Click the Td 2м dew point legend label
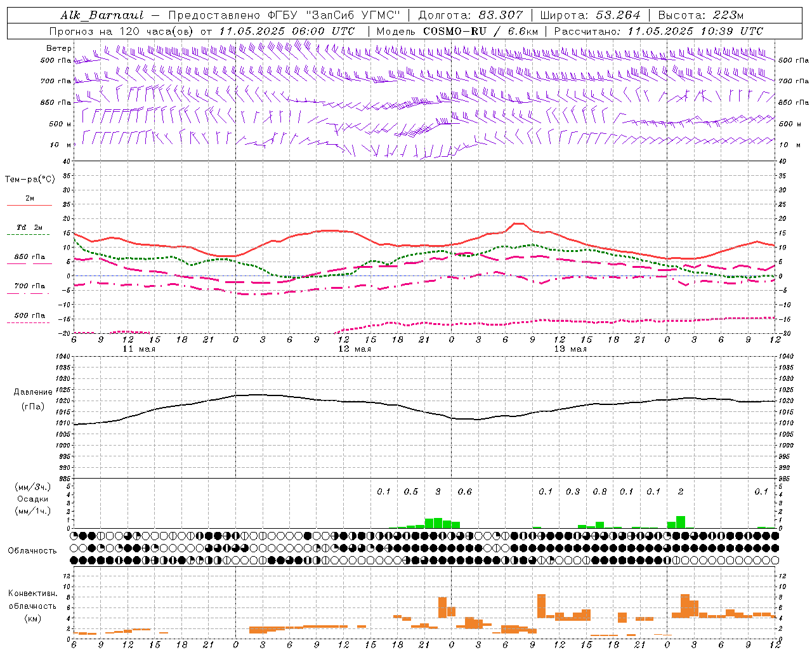 click(x=29, y=227)
